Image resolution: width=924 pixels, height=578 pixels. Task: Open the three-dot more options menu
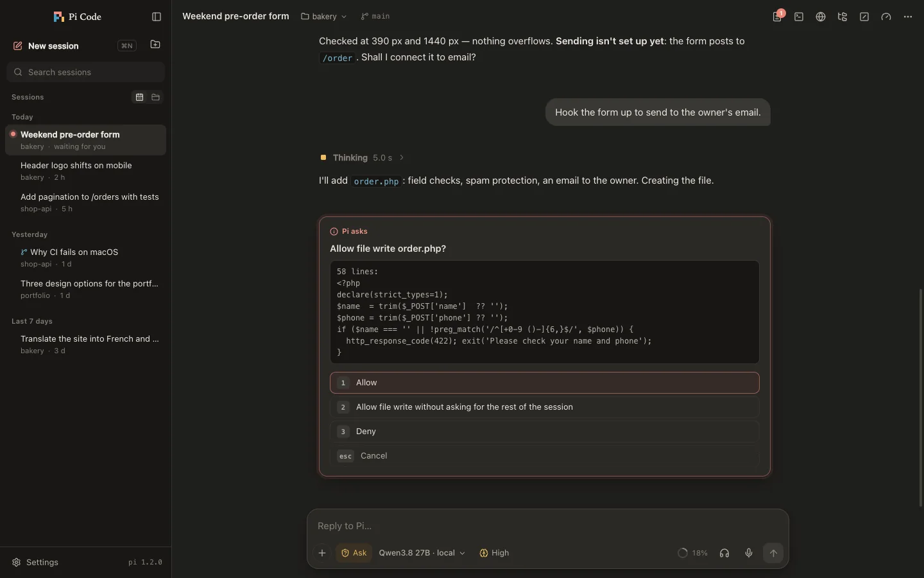coord(908,17)
